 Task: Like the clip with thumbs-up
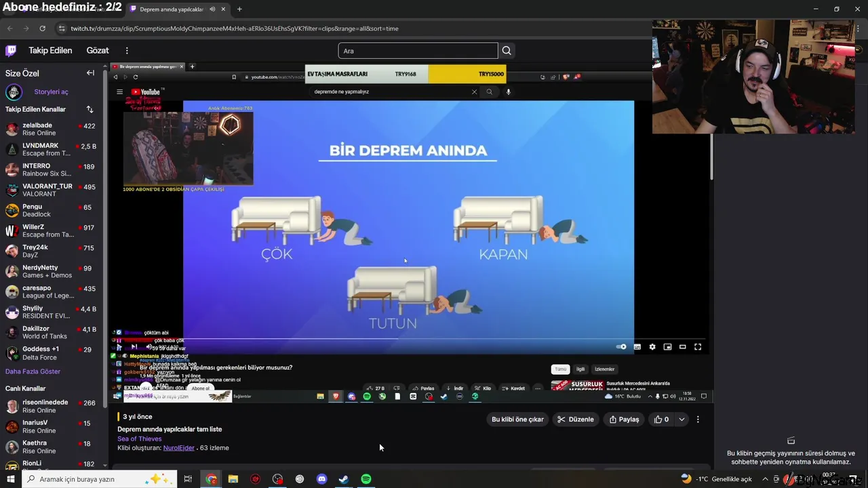(661, 420)
